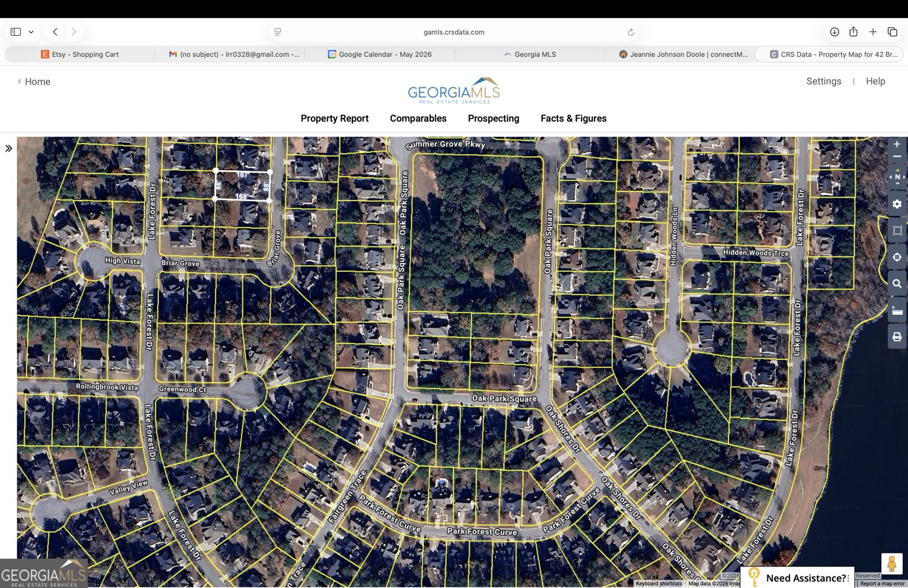Open the Property Report menu
Image resolution: width=908 pixels, height=588 pixels.
[334, 118]
